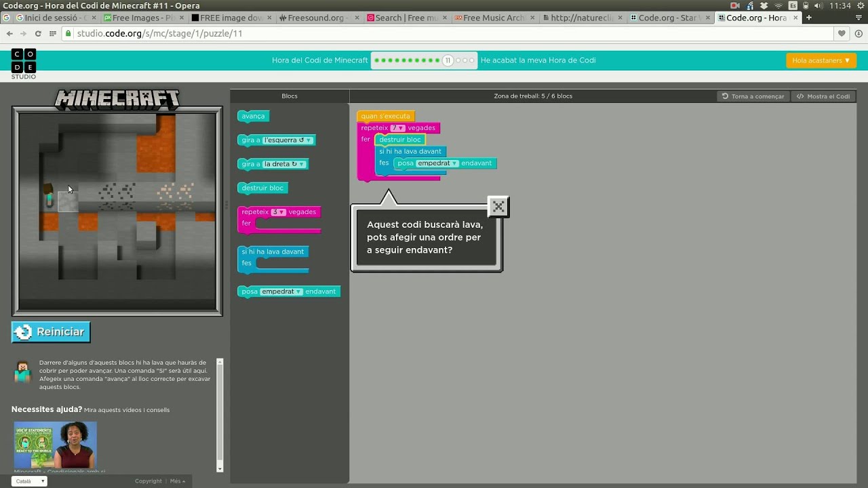Open the repeteix 7 count dropdown in workspace

coord(398,128)
